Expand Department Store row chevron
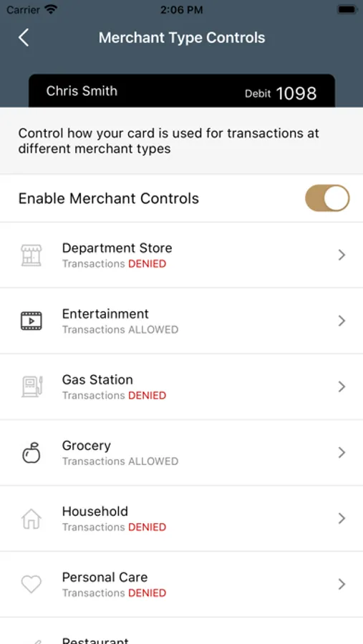The height and width of the screenshot is (644, 363). pos(342,255)
